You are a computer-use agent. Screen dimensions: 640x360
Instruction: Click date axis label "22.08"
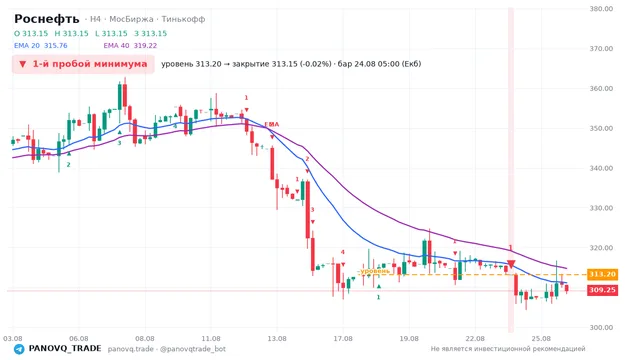pyautogui.click(x=475, y=339)
